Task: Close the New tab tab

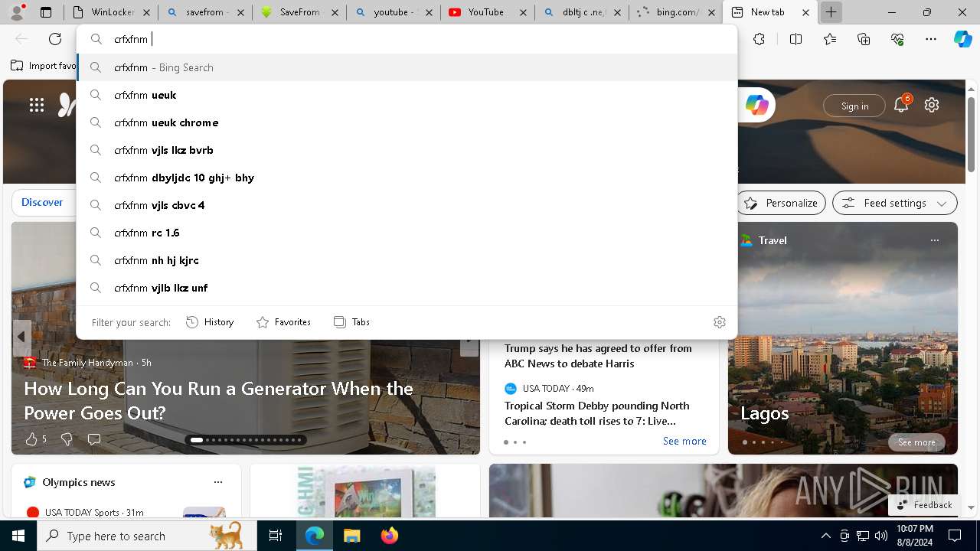Action: pos(805,12)
